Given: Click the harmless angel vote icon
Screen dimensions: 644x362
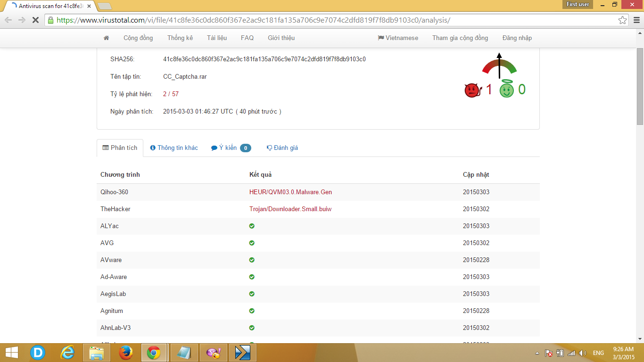Looking at the screenshot, I should click(507, 90).
